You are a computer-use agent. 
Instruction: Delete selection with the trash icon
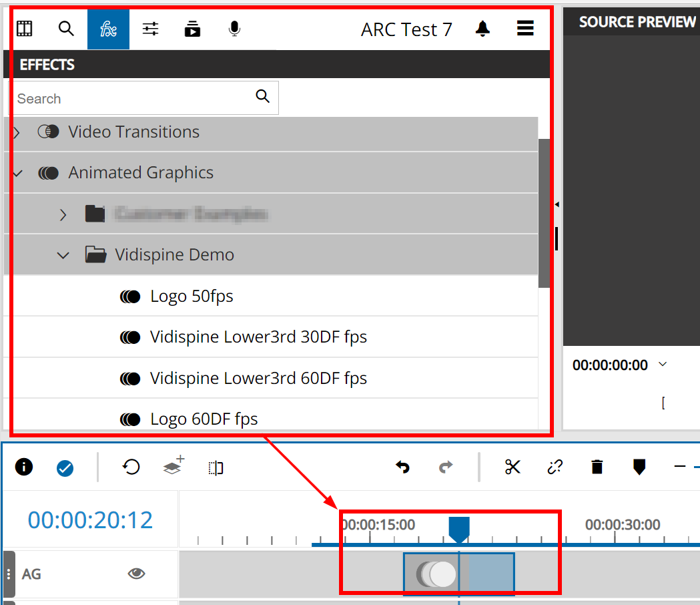click(597, 467)
